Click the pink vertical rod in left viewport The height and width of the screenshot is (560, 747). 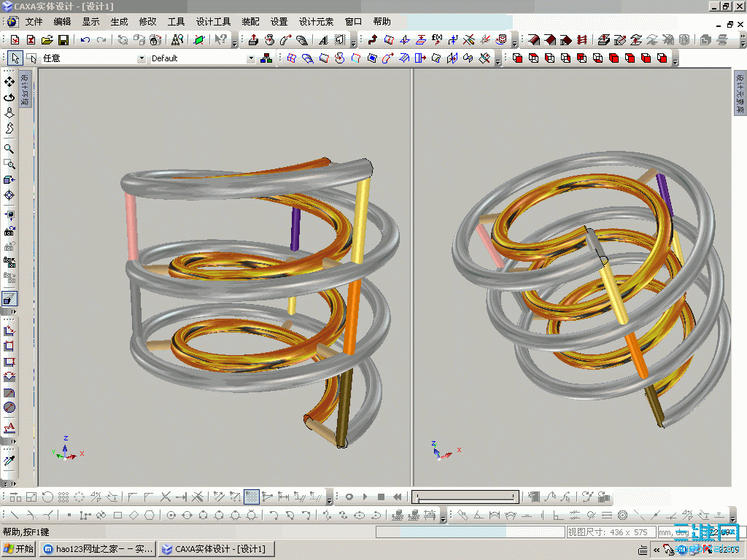click(x=131, y=227)
